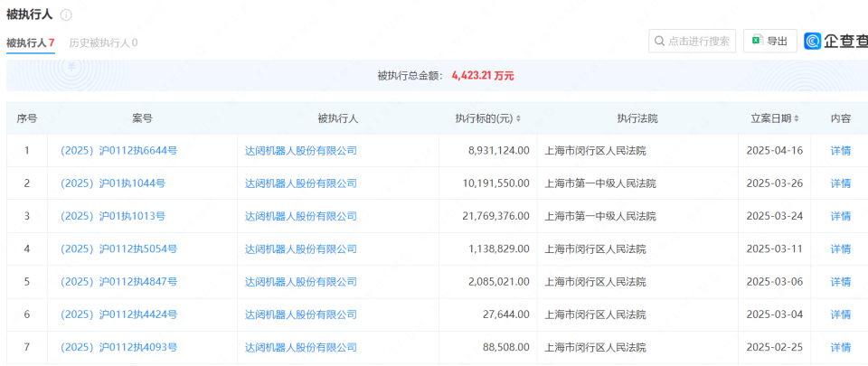Open 详情 for case filed 2025-04-16
The height and width of the screenshot is (366, 868).
point(840,150)
